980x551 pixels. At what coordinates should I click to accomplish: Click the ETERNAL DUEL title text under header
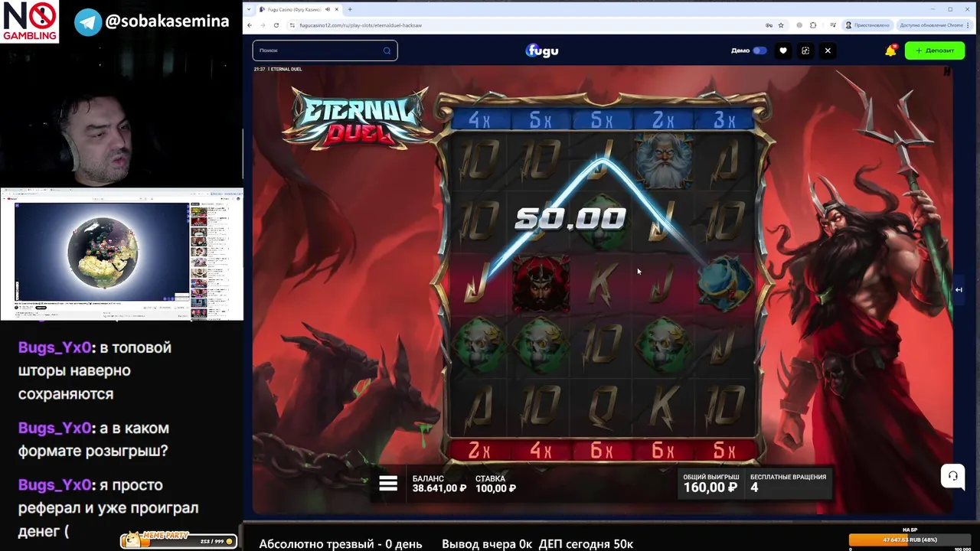tap(286, 70)
